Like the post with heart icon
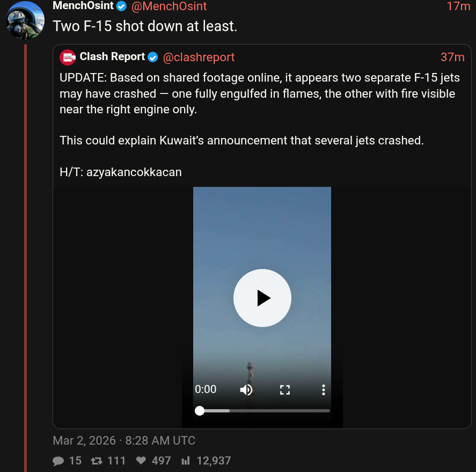Viewport: 476px width, 472px height. [141, 461]
